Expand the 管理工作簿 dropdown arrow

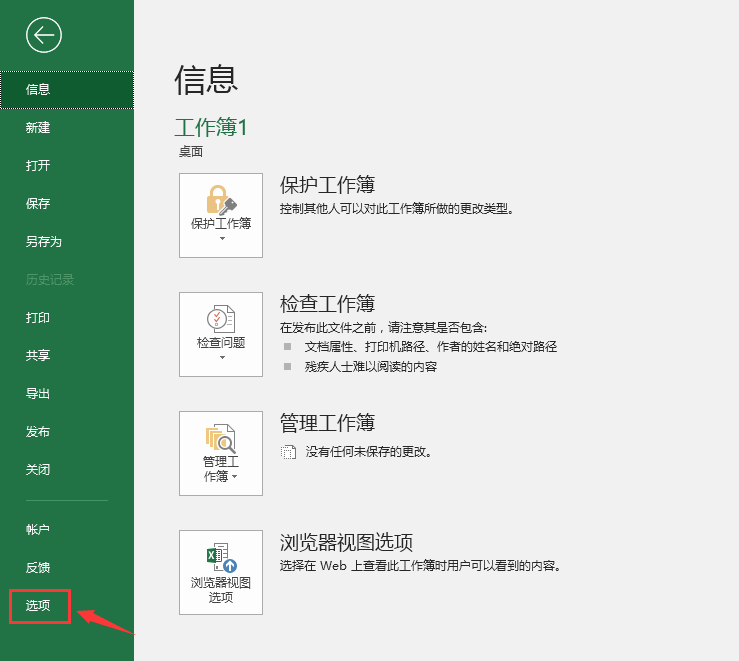235,477
